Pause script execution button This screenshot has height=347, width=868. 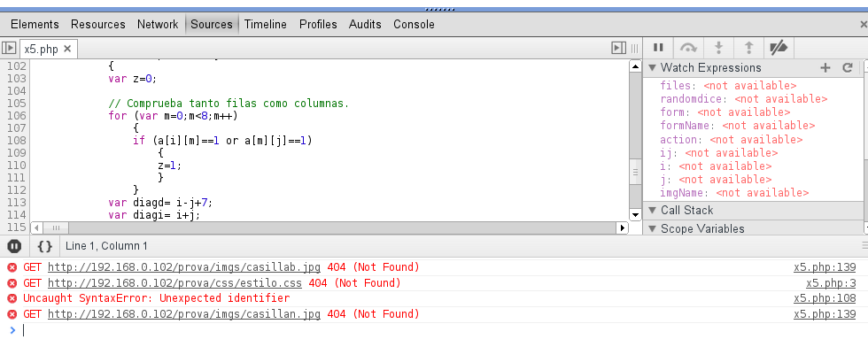pyautogui.click(x=658, y=48)
